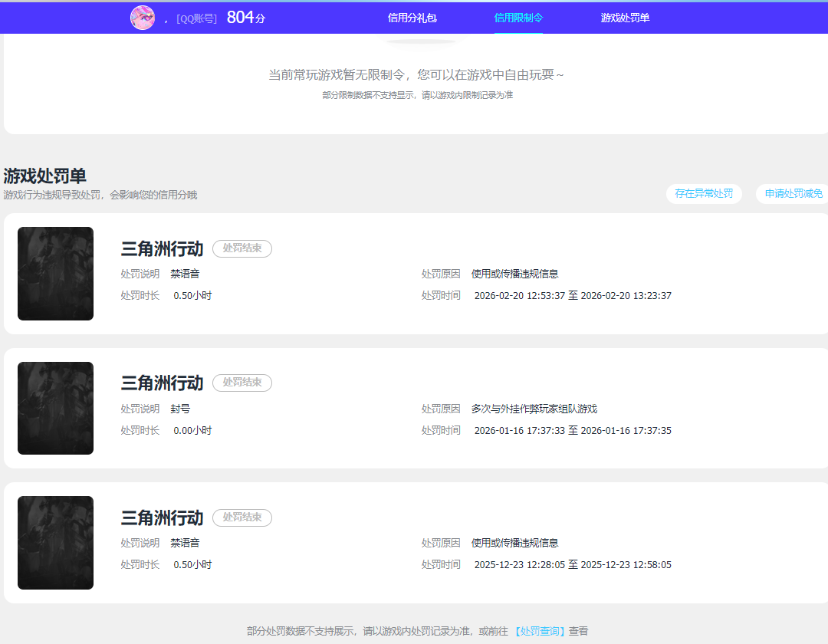
Task: Click time range 2025-12-23 12:28:05 至 12:58:05
Action: [573, 565]
